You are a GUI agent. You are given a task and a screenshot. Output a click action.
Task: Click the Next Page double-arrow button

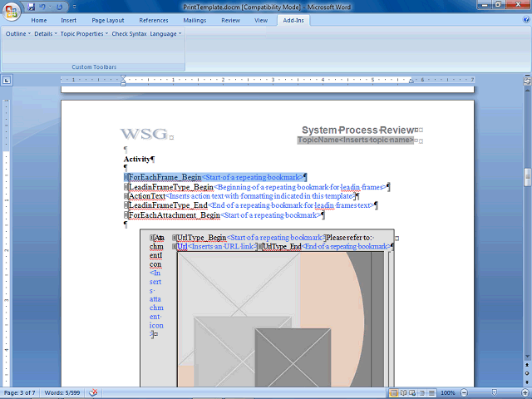[x=527, y=381]
